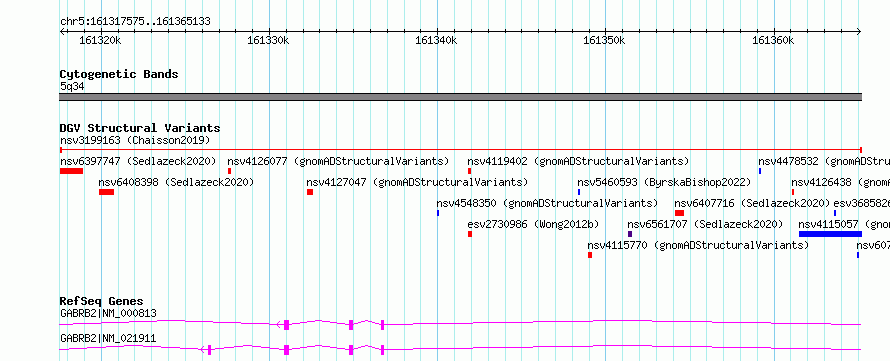Click the DGV Structural Variants track title
The height and width of the screenshot is (361, 890).
pos(140,128)
